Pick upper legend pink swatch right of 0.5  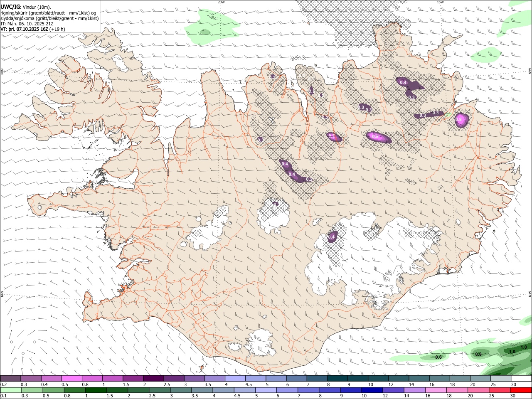click(x=71, y=379)
